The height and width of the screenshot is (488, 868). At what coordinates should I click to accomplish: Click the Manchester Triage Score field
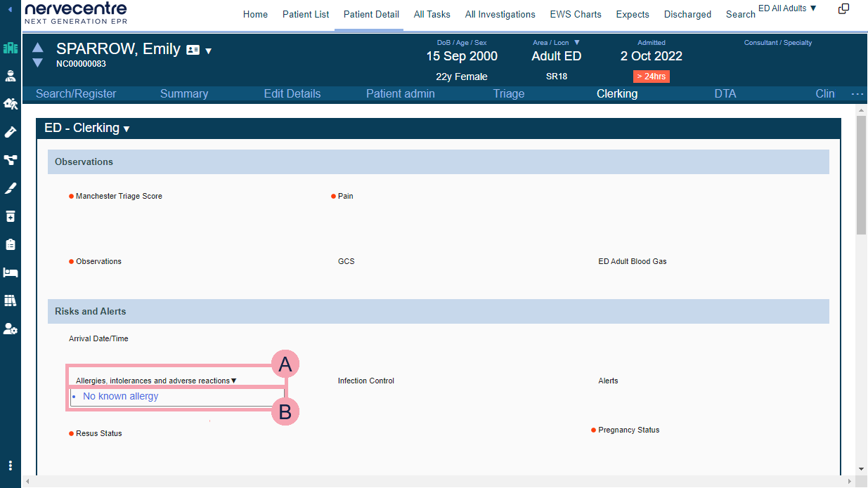tap(119, 197)
